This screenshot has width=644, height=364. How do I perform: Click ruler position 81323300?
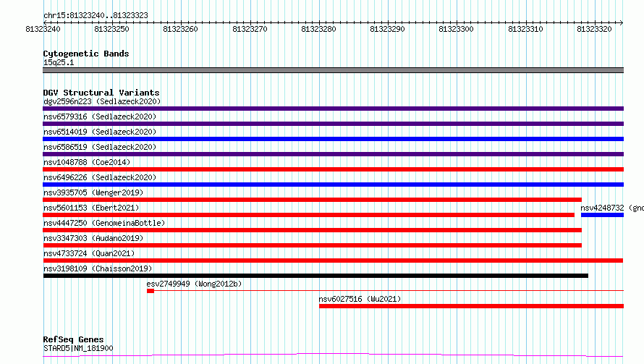coord(456,29)
